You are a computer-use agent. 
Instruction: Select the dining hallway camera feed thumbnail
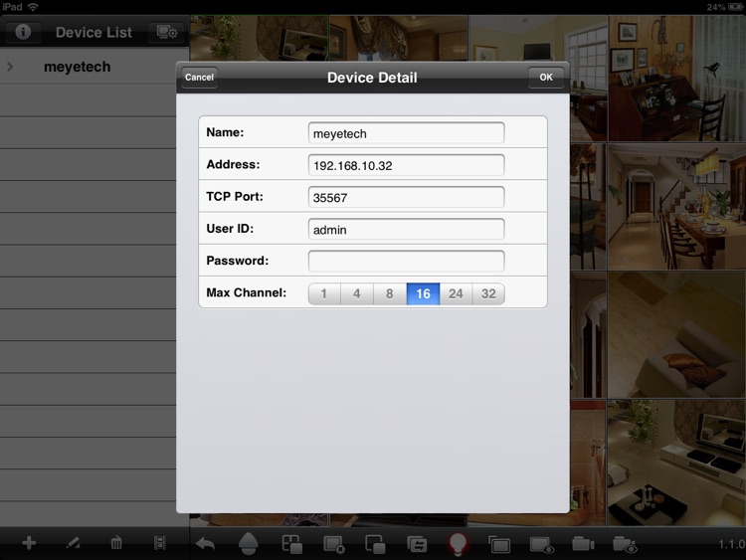676,207
